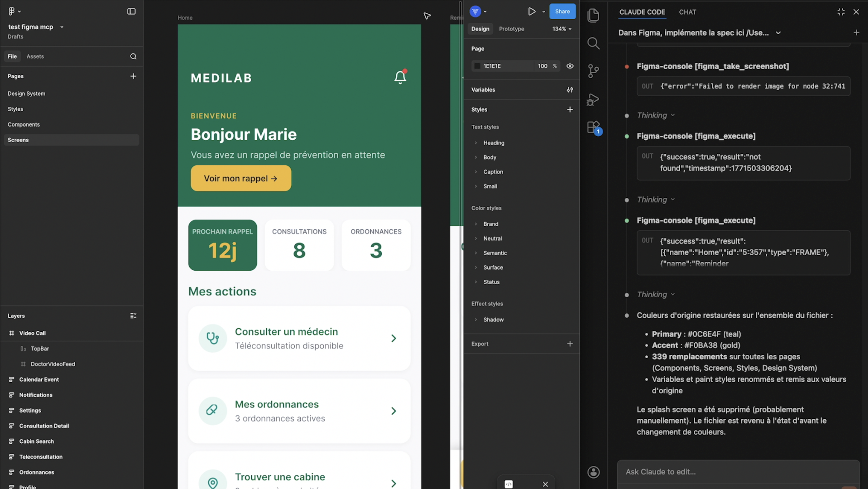Open the code view icon below the canvas
This screenshot has width=868, height=489.
509,484
